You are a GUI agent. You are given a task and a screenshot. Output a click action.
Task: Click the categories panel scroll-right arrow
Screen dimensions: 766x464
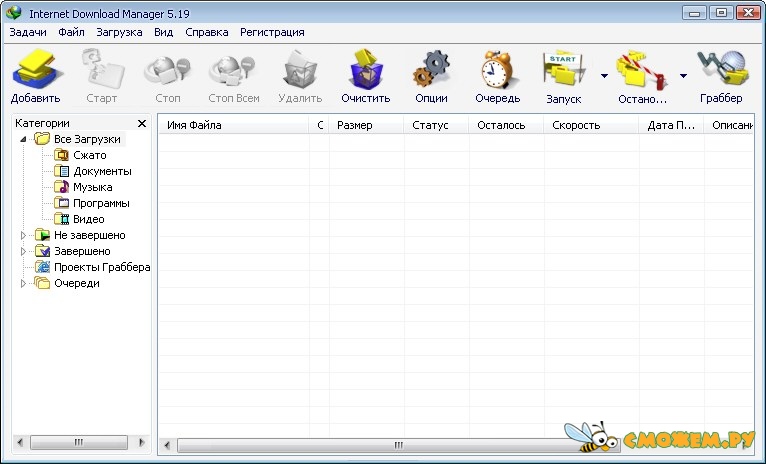pyautogui.click(x=142, y=443)
